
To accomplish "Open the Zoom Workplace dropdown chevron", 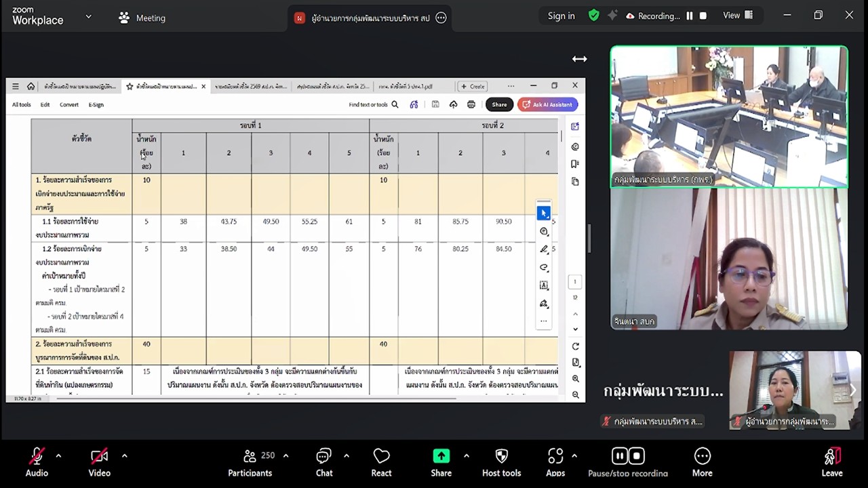I will click(x=88, y=16).
